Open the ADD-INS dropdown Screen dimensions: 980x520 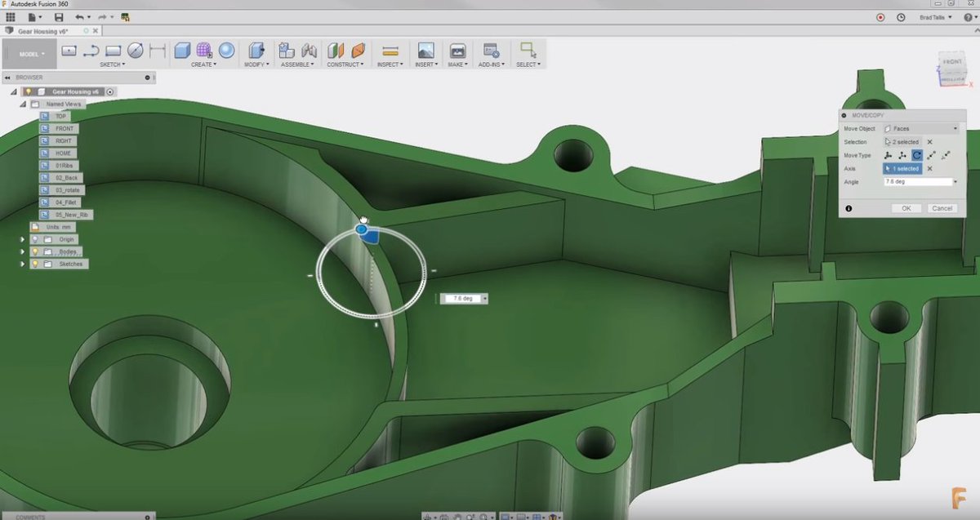(491, 64)
